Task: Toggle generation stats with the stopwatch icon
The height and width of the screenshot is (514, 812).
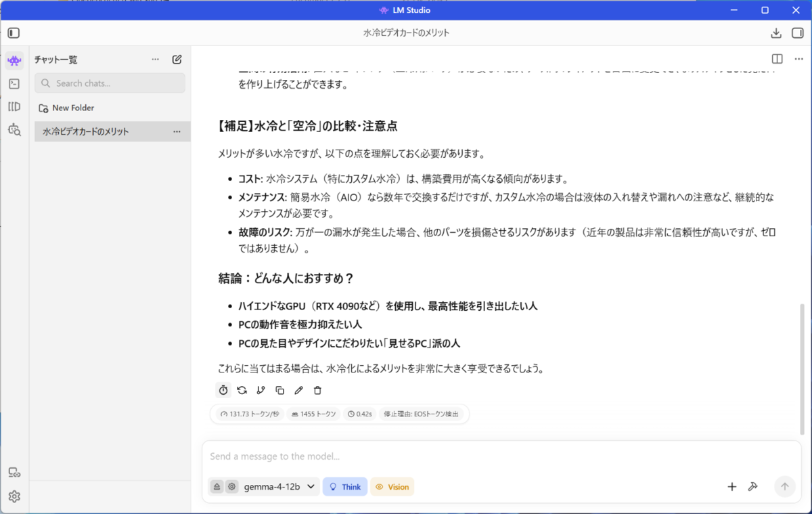Action: coord(223,390)
